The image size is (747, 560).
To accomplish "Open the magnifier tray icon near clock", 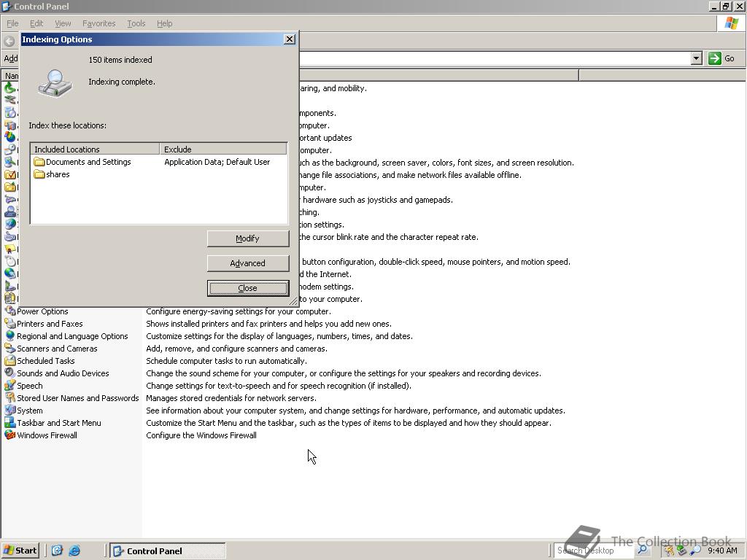I will (x=696, y=551).
